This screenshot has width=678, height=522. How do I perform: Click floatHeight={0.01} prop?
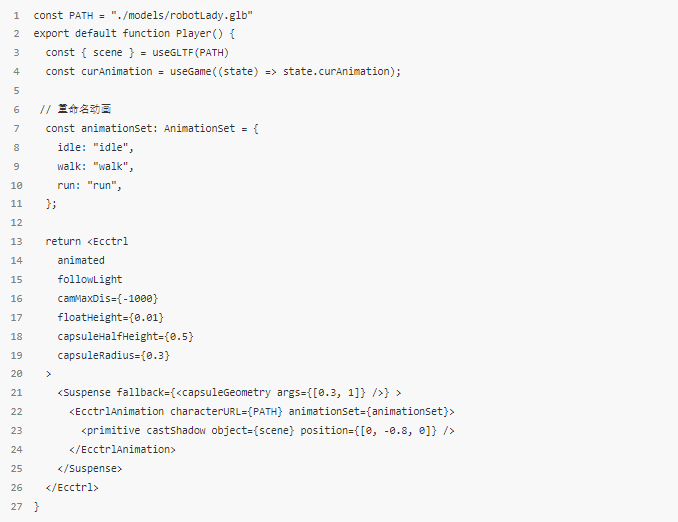point(111,317)
